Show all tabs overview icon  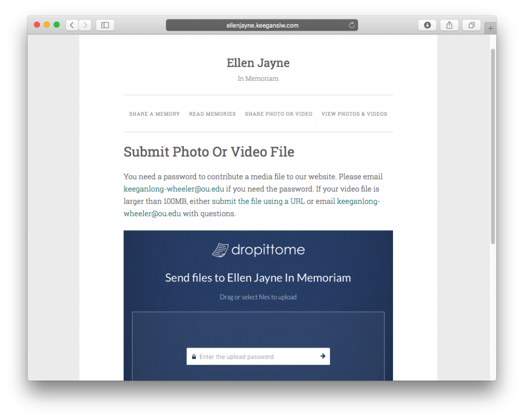click(x=471, y=25)
